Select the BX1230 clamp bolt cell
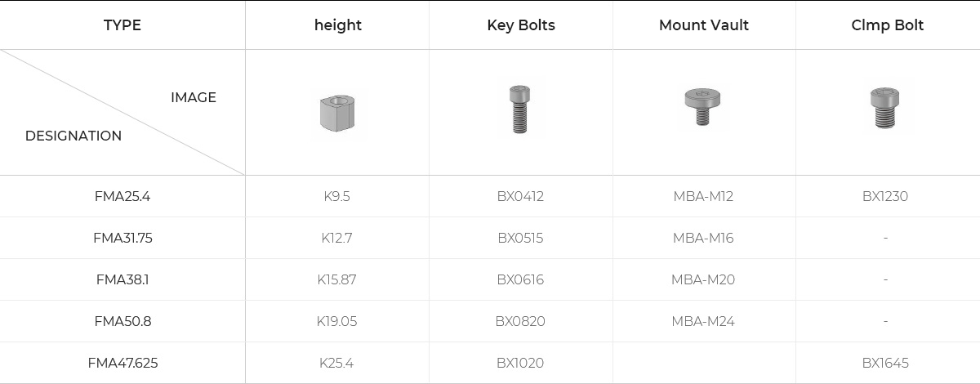This screenshot has height=384, width=980. click(885, 196)
